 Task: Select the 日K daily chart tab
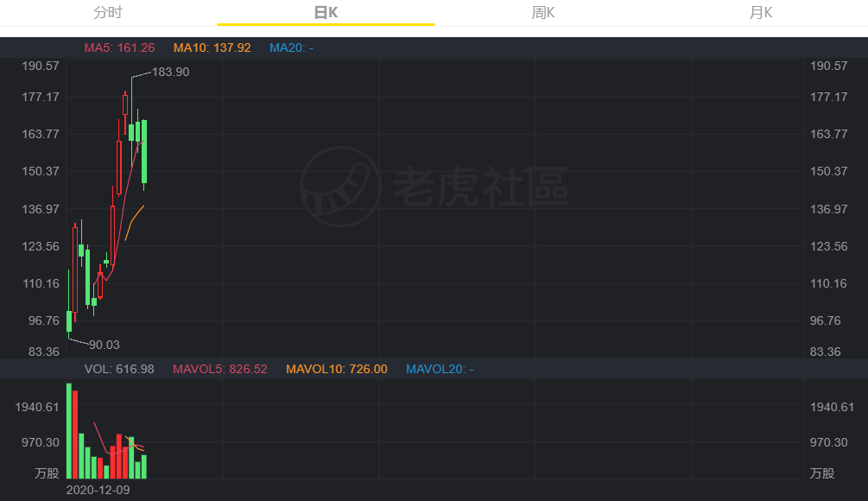[326, 13]
